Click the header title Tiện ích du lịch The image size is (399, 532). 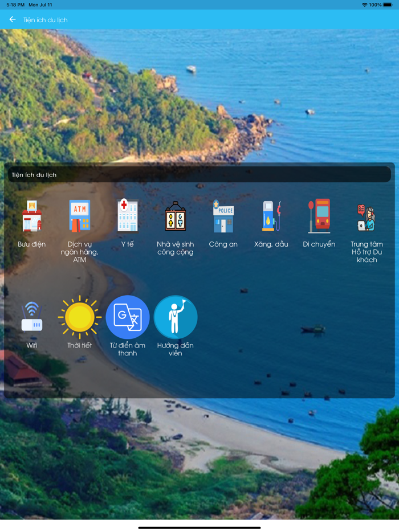(46, 20)
